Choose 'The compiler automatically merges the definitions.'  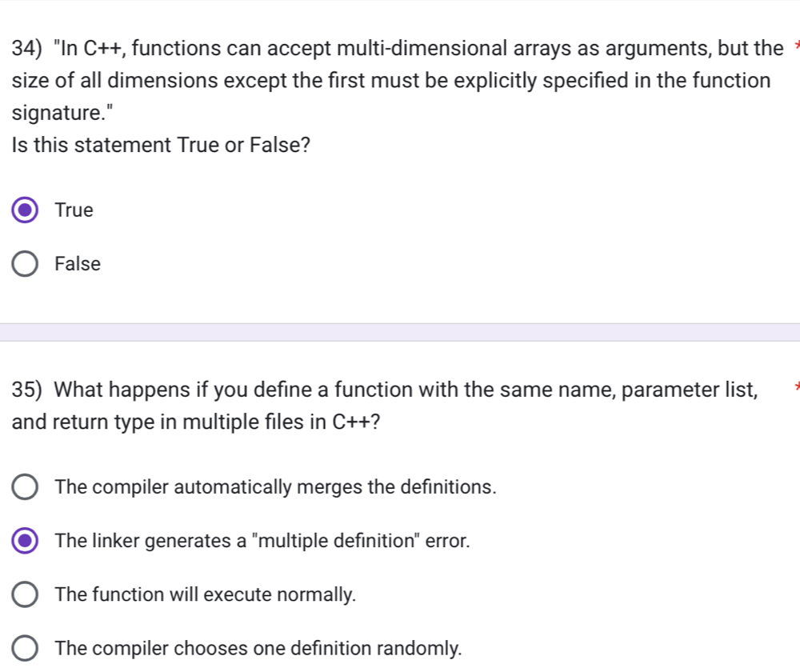coord(25,486)
